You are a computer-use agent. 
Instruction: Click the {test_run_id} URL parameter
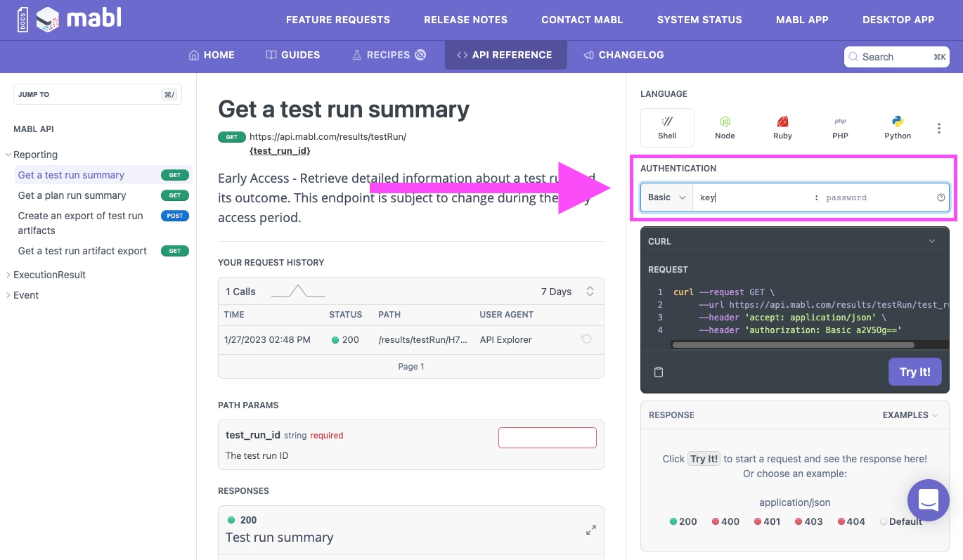[280, 150]
